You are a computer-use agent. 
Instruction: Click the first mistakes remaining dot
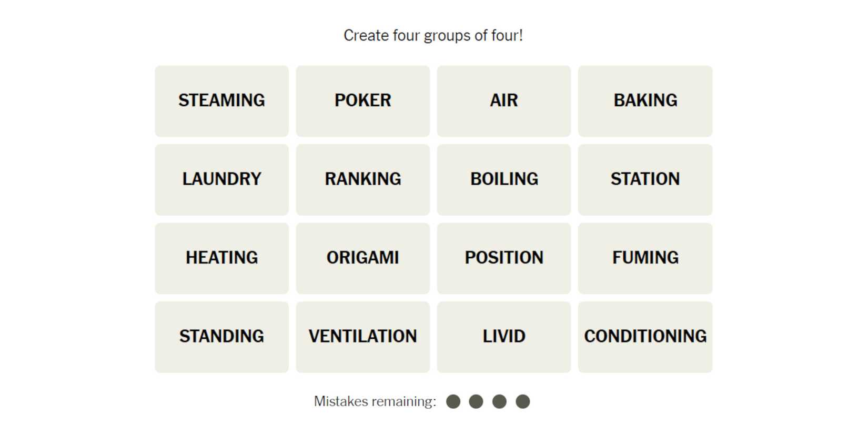(453, 402)
